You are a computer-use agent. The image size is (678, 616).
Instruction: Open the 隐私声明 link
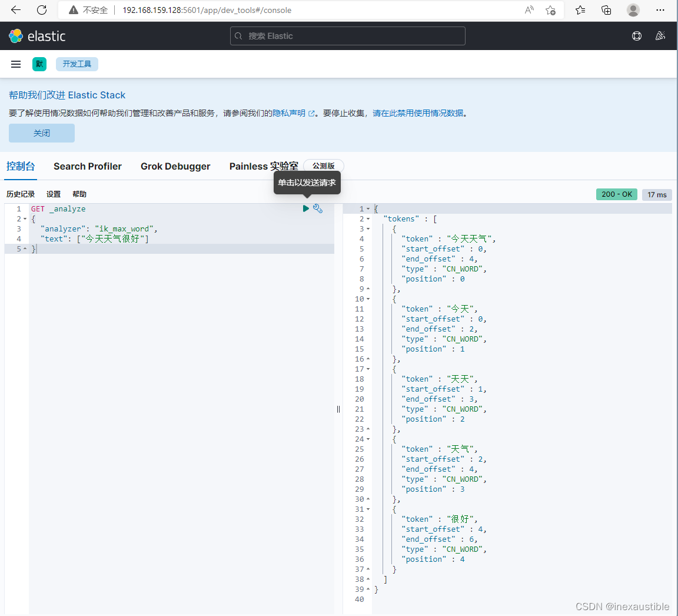(x=289, y=113)
